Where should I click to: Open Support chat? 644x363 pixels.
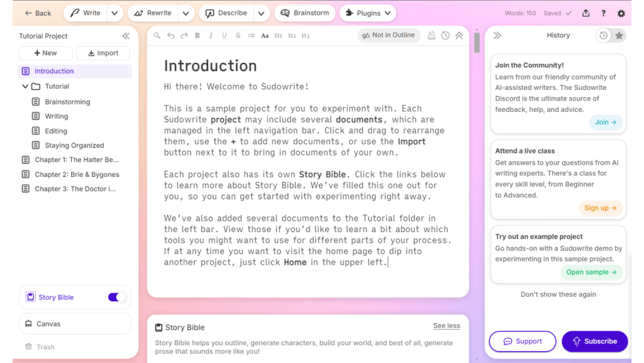[x=523, y=341]
